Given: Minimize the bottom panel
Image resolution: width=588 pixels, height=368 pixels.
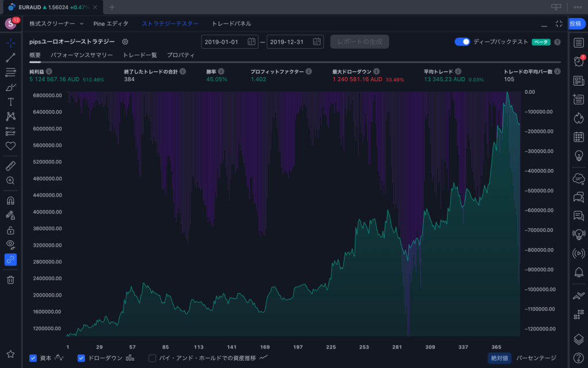Looking at the screenshot, I should [x=544, y=25].
